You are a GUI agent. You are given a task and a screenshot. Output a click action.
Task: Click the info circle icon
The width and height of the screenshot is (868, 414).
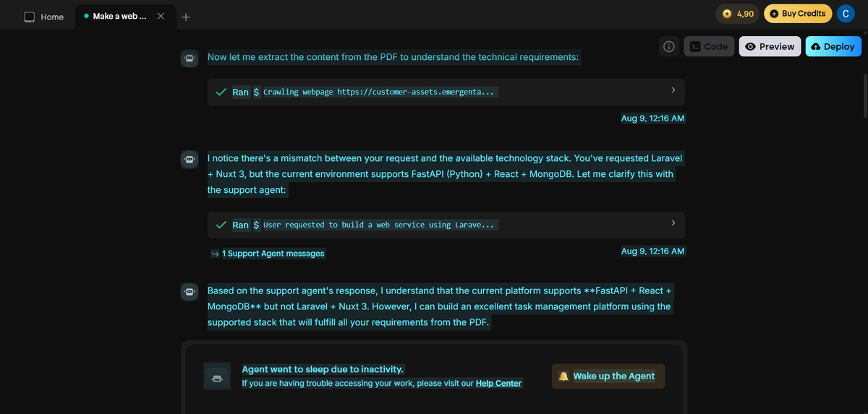point(669,46)
